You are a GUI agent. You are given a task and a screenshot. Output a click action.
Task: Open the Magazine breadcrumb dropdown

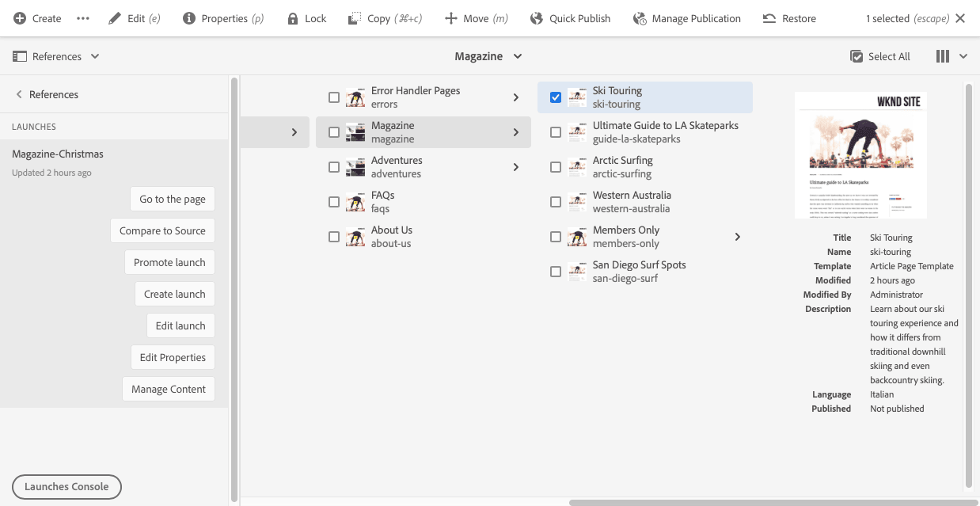[517, 56]
